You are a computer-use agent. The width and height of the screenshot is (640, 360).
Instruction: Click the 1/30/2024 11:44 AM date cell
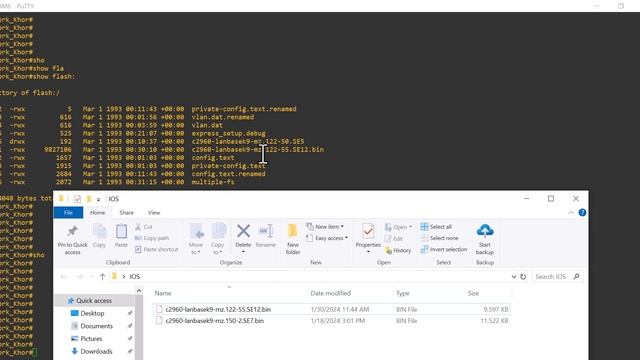coord(340,309)
